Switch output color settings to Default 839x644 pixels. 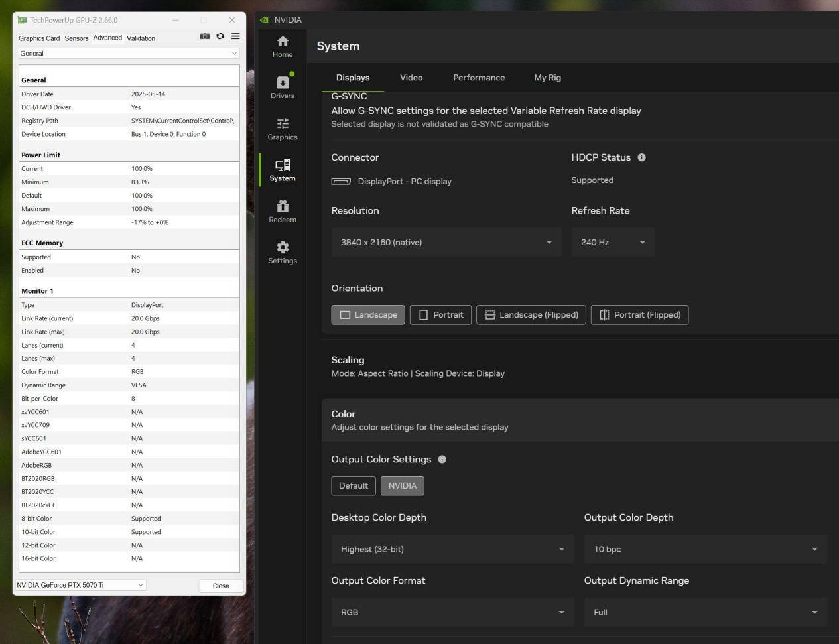tap(354, 485)
